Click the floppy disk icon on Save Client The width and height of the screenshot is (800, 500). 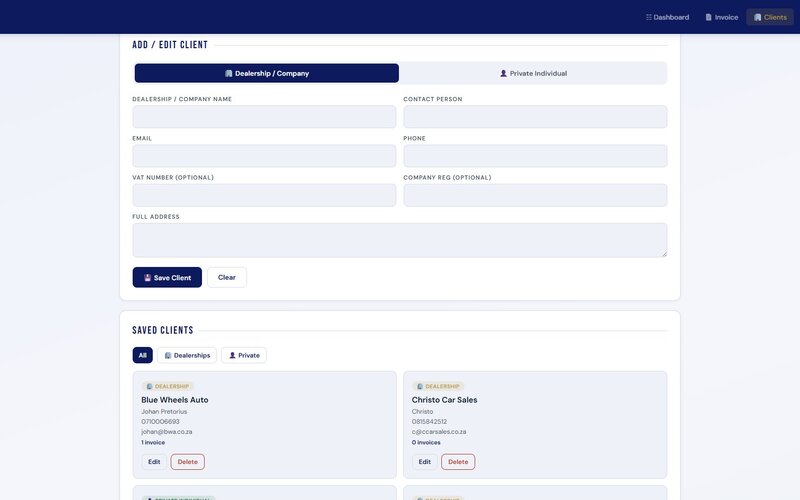147,278
